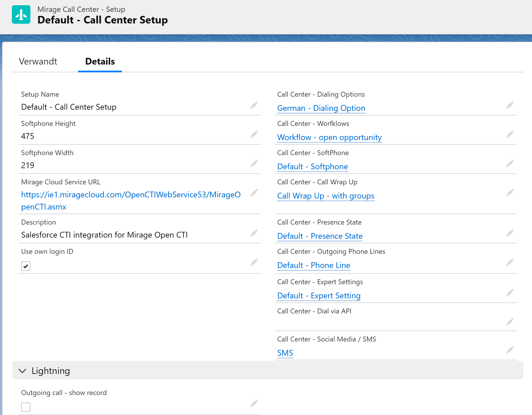Screen dimensions: 532x415
Task: Edit Dialing Options field pencil icon
Action: click(510, 105)
